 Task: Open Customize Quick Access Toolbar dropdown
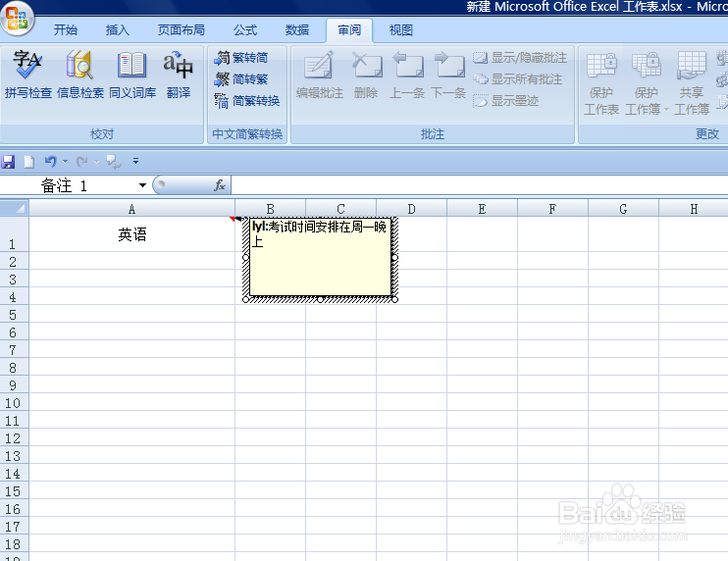pos(135,161)
